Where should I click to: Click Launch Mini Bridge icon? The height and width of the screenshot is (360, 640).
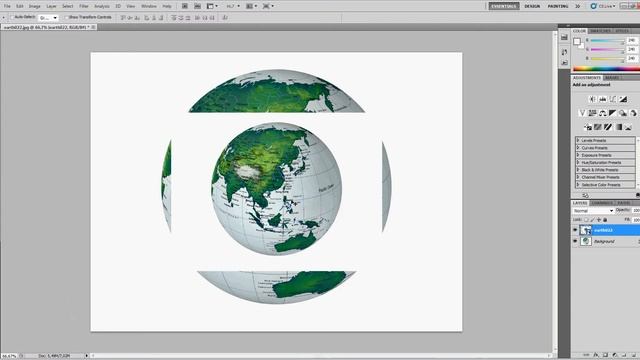pyautogui.click(x=197, y=6)
